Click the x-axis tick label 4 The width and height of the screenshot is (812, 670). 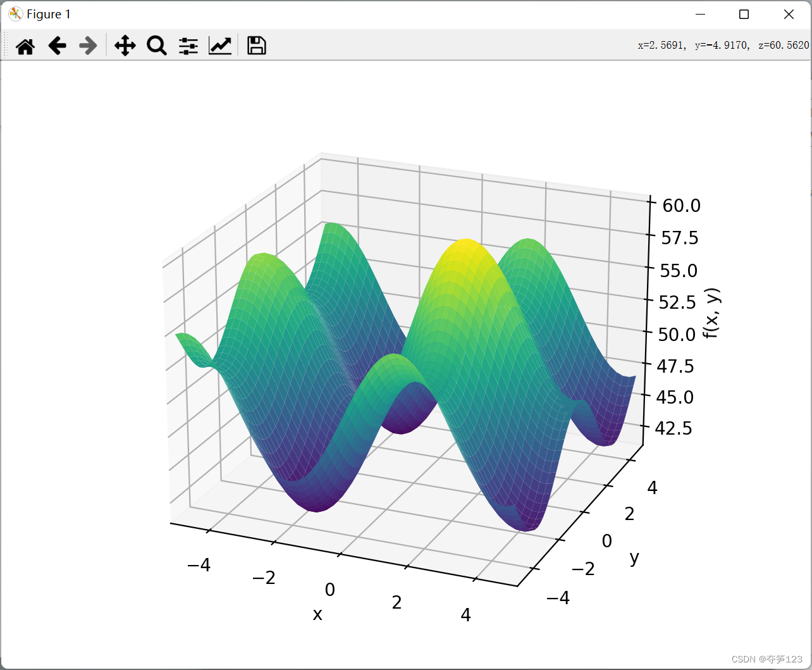coord(466,615)
